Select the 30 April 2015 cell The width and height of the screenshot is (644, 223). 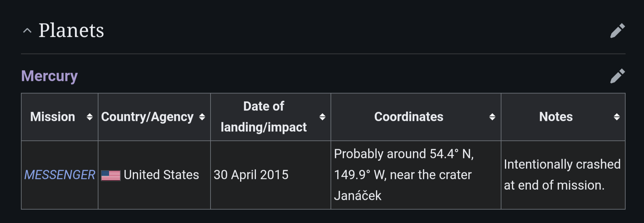271,175
